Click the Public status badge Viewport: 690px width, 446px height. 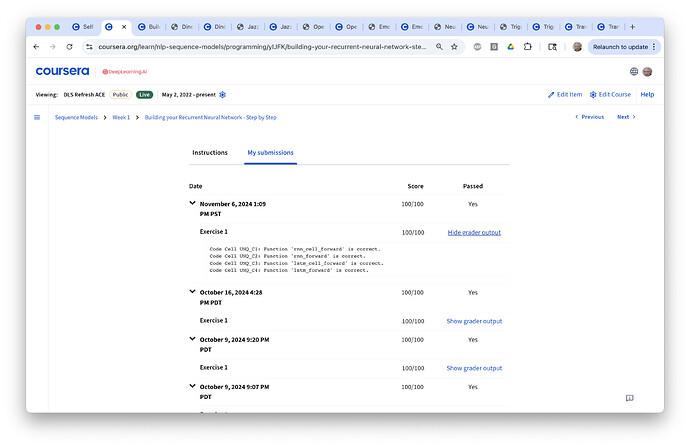[120, 95]
